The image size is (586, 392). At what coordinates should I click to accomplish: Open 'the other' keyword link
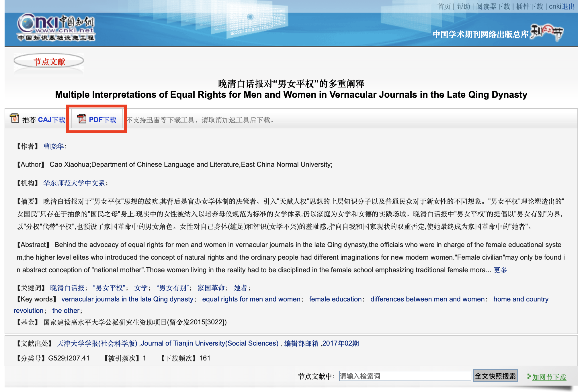66,311
